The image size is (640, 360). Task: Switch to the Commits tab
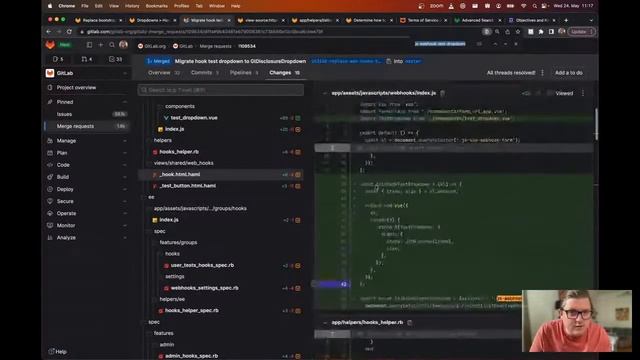tap(205, 73)
